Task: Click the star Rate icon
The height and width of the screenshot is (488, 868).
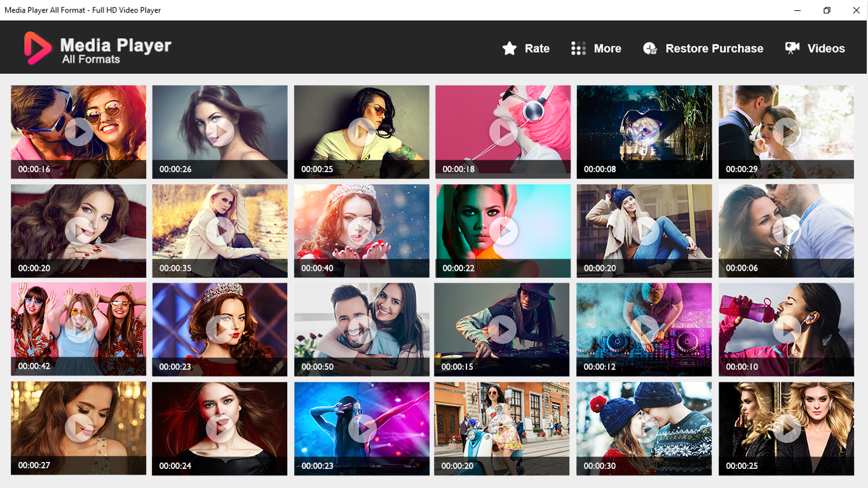Action: (508, 48)
